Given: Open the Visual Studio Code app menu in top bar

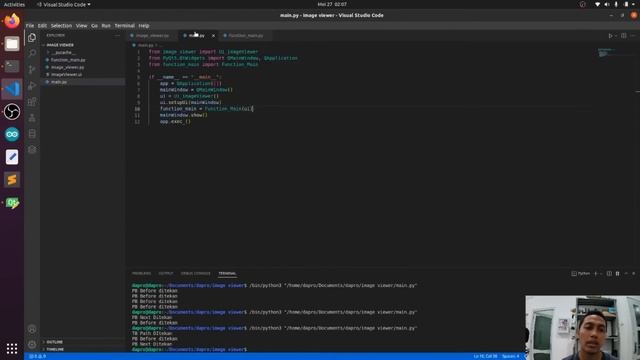Looking at the screenshot, I should click(x=63, y=4).
